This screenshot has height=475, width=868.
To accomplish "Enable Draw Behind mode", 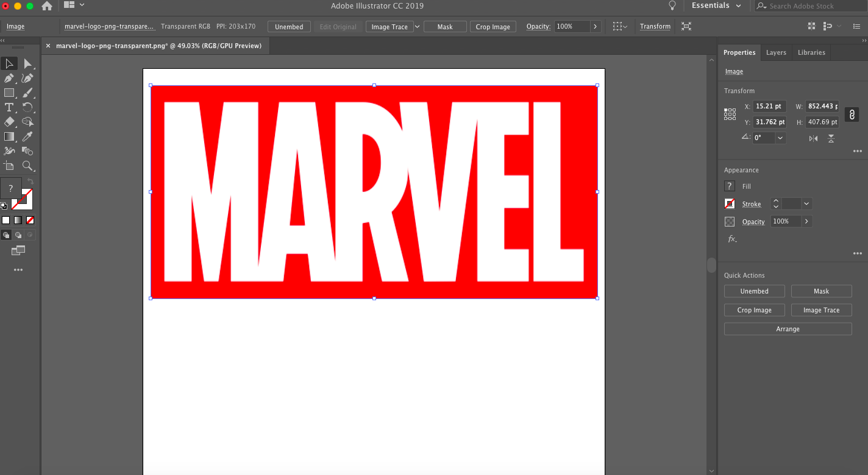I will [18, 234].
